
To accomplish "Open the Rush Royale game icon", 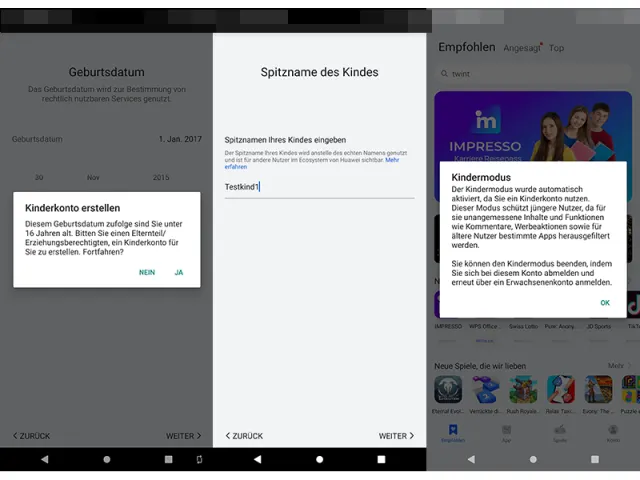I will point(523,390).
